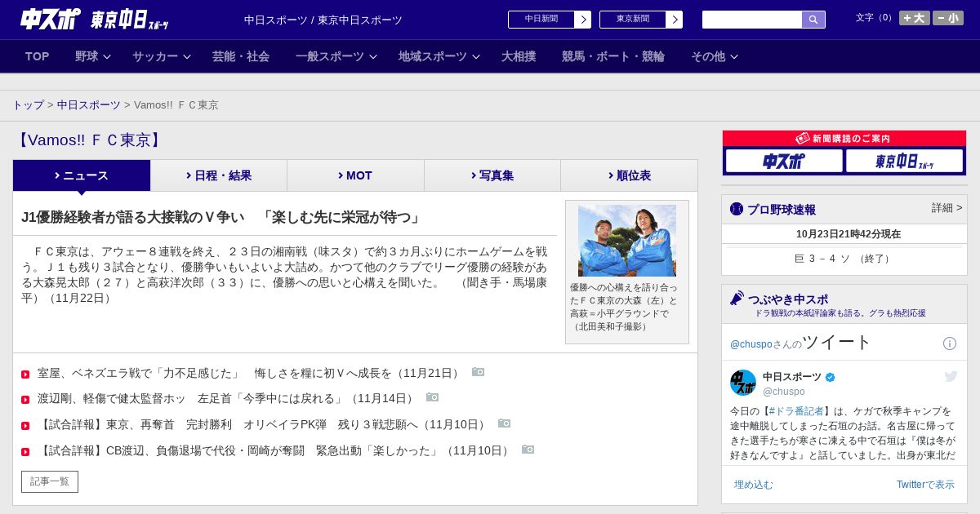Click camera icon beside CB渡辺 article
Viewport: 980px width, 514px height.
(528, 450)
